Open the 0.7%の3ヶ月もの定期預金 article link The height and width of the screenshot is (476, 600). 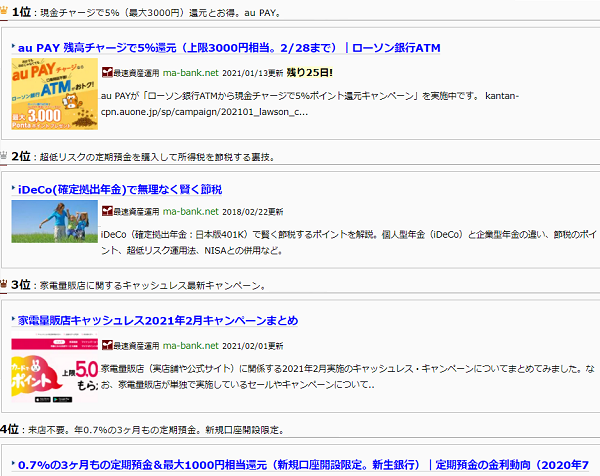(x=303, y=465)
